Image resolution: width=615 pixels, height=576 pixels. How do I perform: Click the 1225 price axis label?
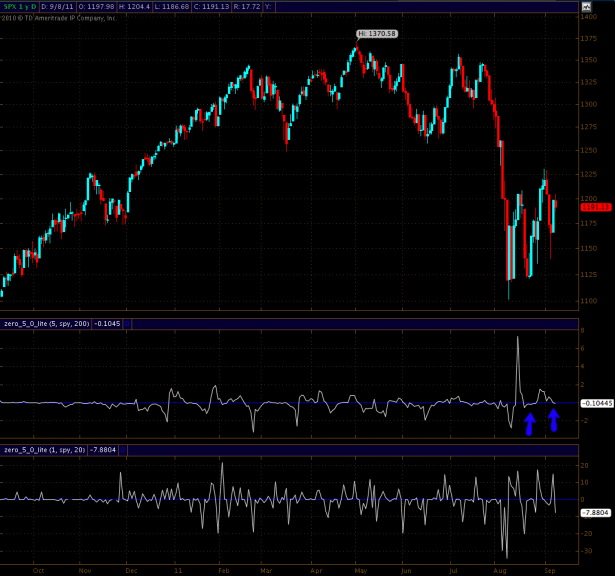point(589,174)
